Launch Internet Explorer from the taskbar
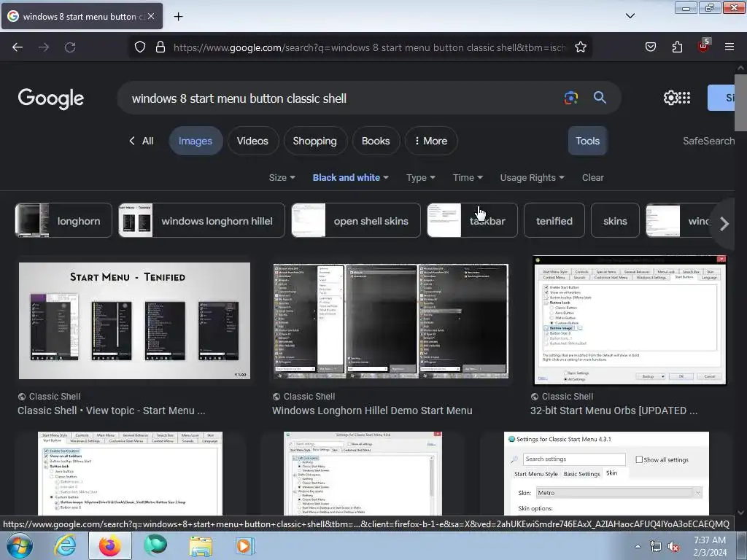 coord(65,545)
